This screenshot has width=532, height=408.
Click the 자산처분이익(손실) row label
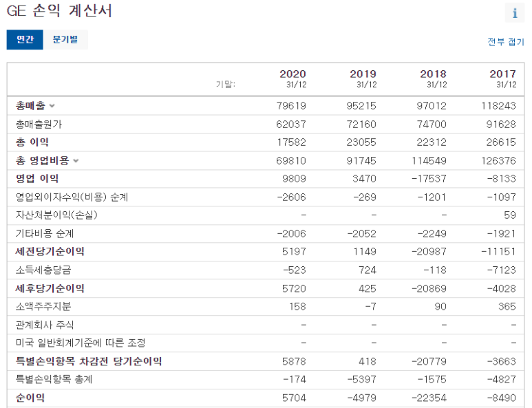56,215
